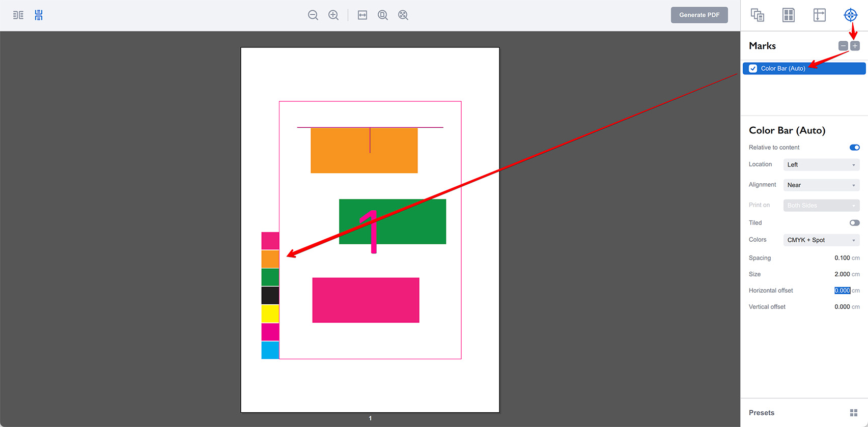Viewport: 868px width, 427px height.
Task: Click the orange rectangle on the page
Action: pyautogui.click(x=364, y=150)
